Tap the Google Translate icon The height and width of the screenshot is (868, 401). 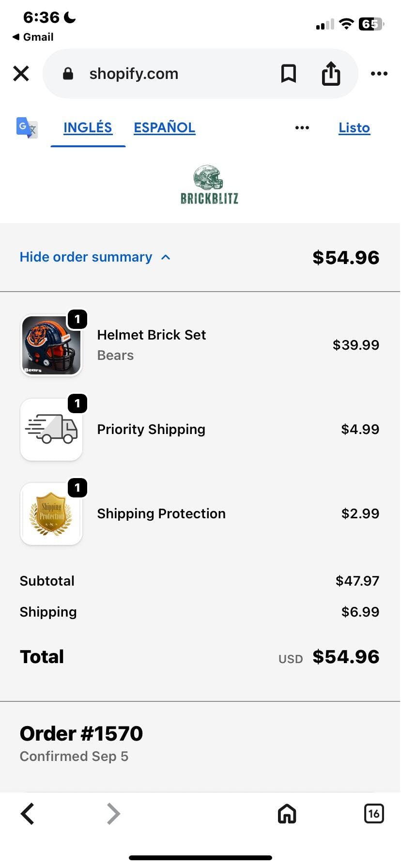pyautogui.click(x=27, y=128)
